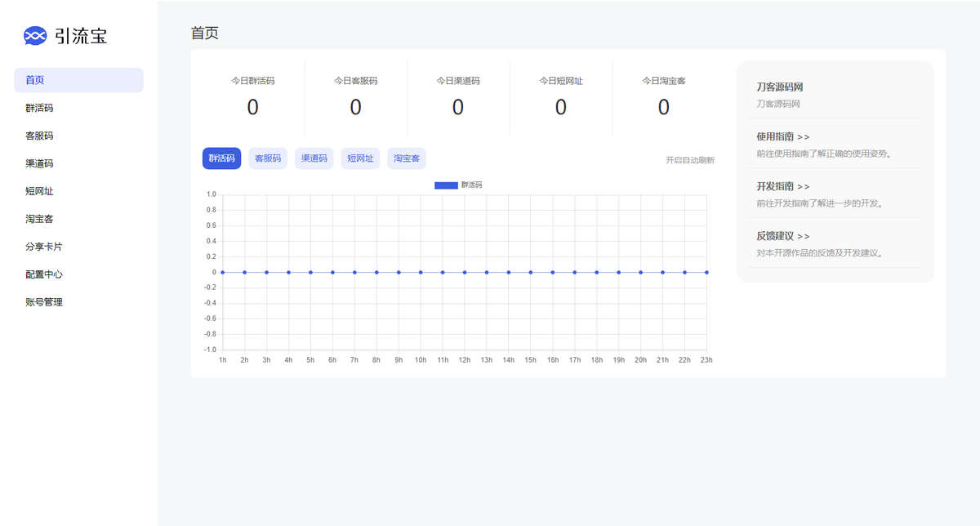Screen dimensions: 980x526
Task: Open the 使用指南 >> link
Action: coord(783,136)
